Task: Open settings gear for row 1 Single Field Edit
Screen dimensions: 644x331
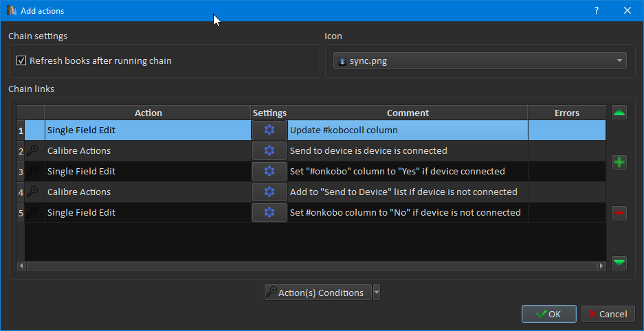Action: [x=269, y=130]
